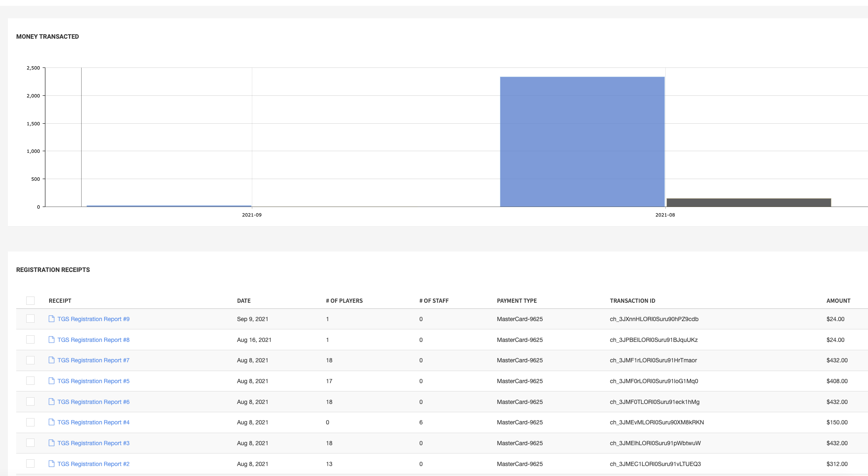Click the tall blue 2021-08 chart bar
This screenshot has height=476, width=868.
tap(582, 142)
